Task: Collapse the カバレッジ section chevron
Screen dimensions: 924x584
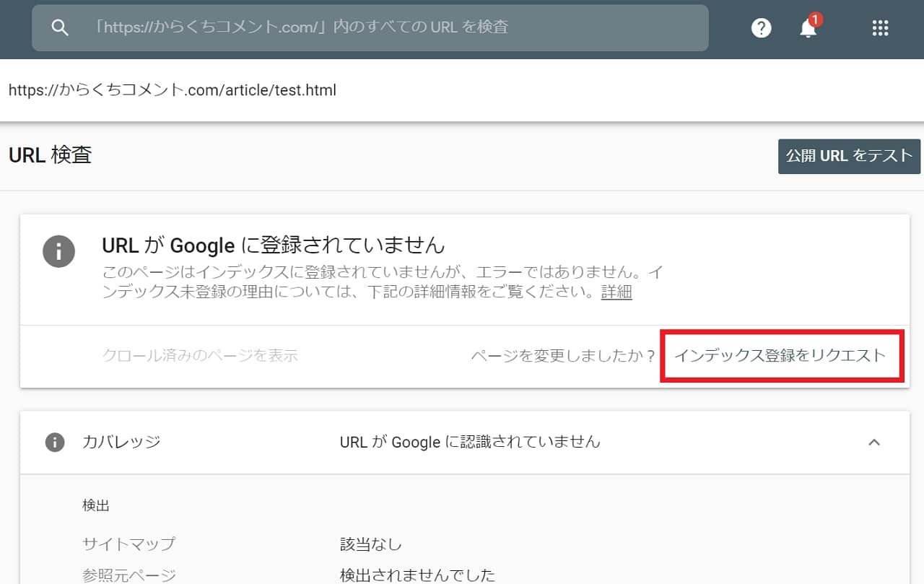Action: point(873,442)
